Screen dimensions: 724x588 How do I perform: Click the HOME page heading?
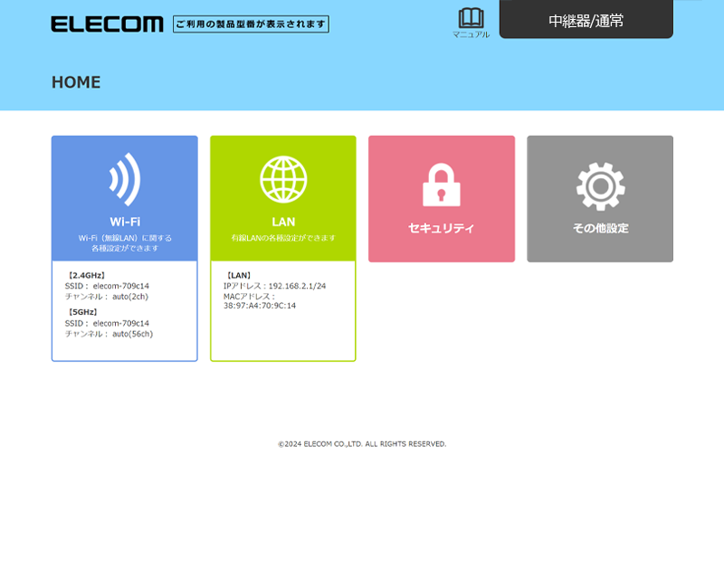76,82
